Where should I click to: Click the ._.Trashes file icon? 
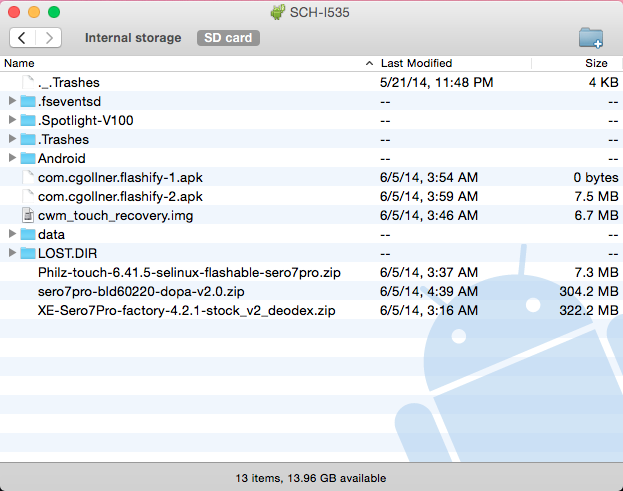coord(28,82)
